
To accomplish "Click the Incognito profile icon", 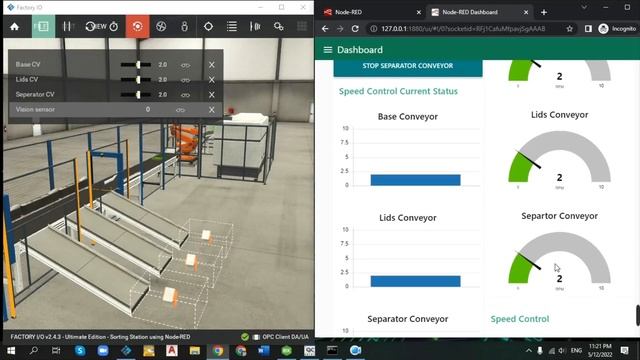I will click(603, 29).
